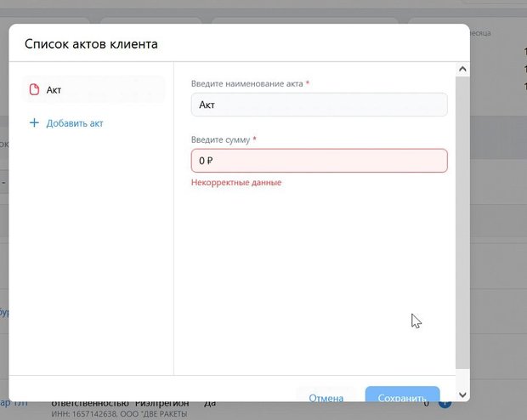Click the dialog's vertical scrollbar thumb
The width and height of the screenshot is (527, 420).
click(x=462, y=221)
